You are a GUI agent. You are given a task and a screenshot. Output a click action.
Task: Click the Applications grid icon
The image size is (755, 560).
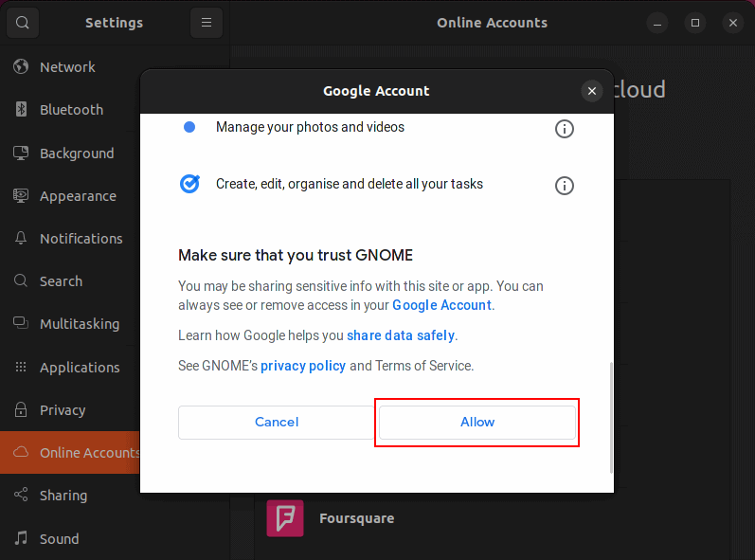[x=21, y=367]
